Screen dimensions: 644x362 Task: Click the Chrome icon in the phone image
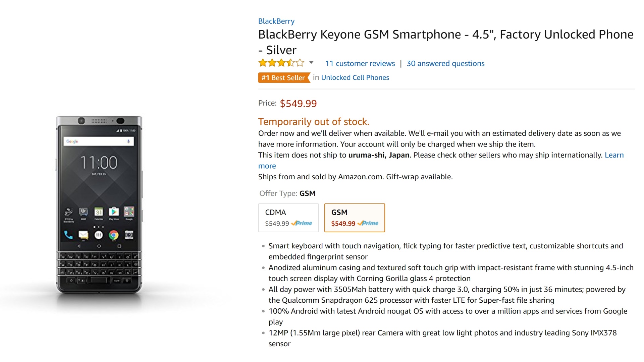(x=114, y=235)
